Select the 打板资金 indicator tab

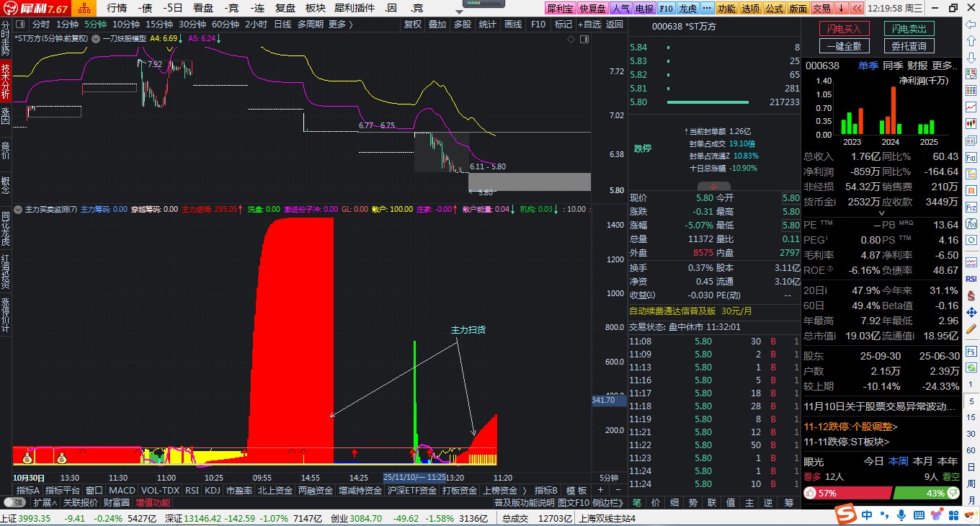460,490
